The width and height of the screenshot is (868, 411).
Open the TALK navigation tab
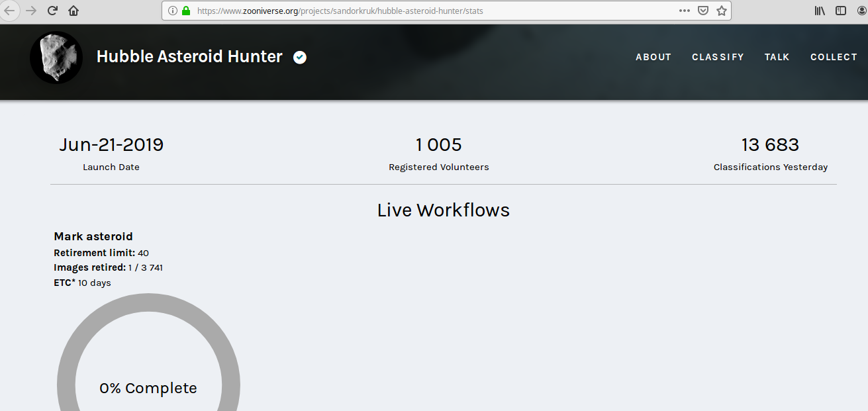tap(777, 57)
